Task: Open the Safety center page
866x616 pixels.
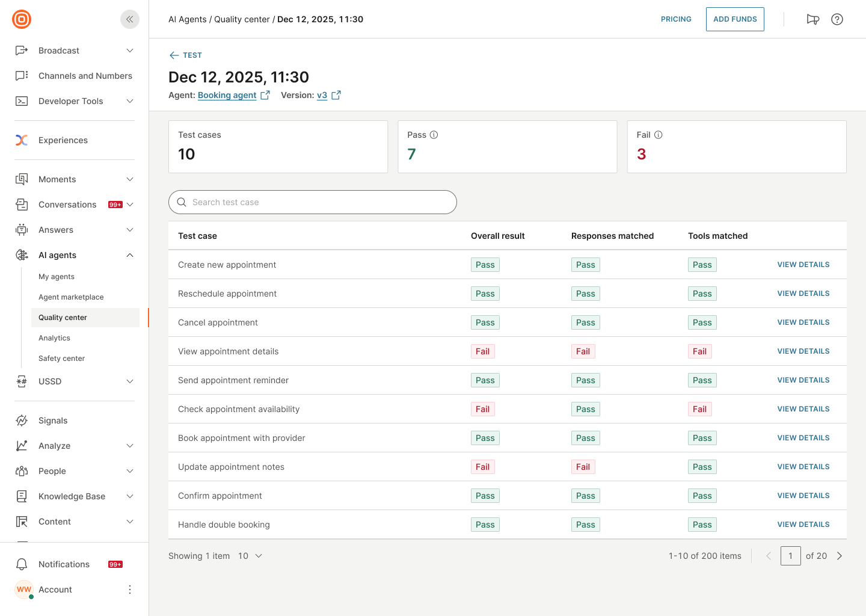Action: click(x=61, y=358)
